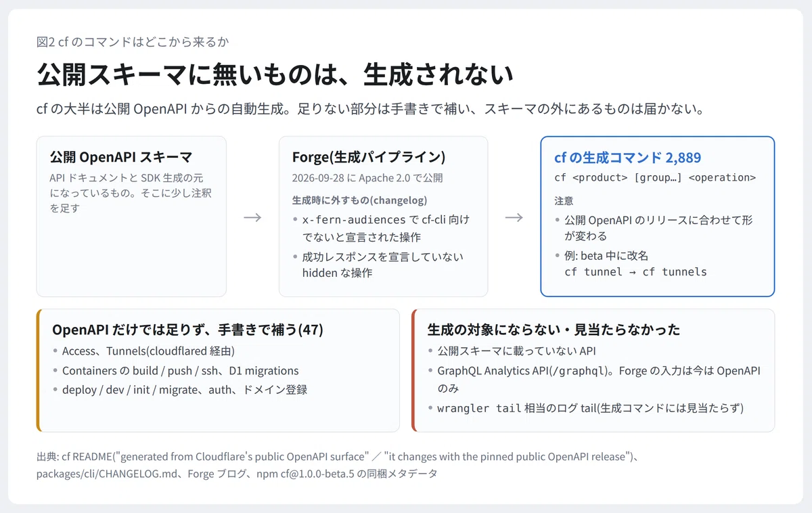Select the heading cf の生成コマンド 2,889

pyautogui.click(x=627, y=158)
